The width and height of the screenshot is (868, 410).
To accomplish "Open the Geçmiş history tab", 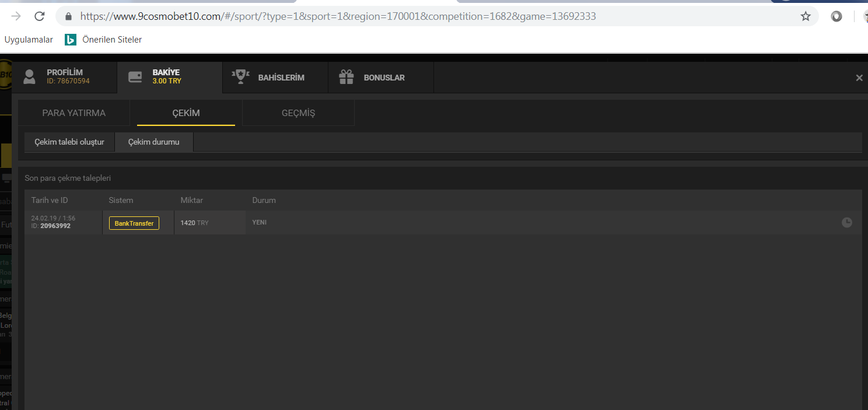I will [298, 113].
